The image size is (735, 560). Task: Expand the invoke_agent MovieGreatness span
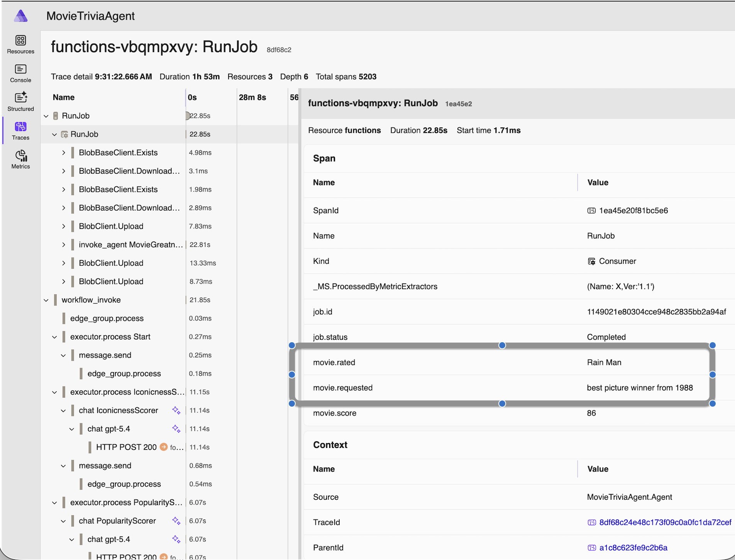(64, 244)
